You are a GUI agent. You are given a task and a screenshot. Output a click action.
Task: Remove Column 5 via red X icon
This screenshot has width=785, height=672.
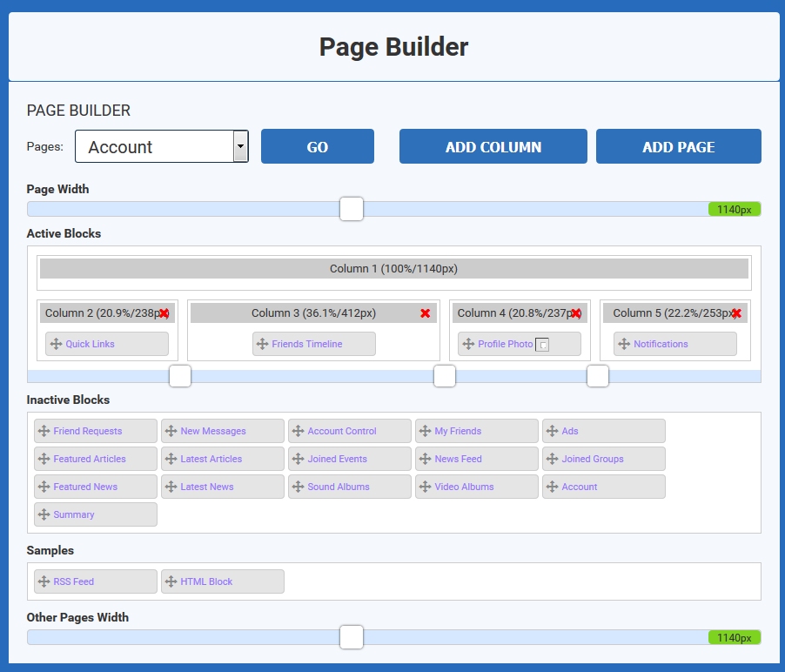pos(736,313)
